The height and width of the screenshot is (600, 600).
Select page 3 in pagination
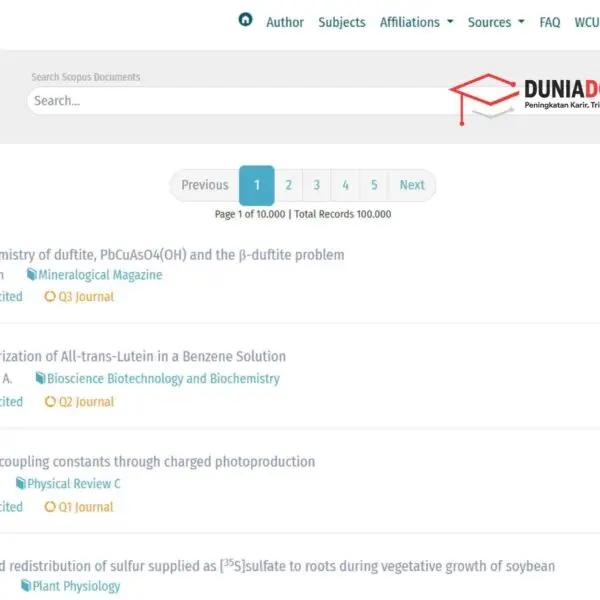tap(316, 185)
